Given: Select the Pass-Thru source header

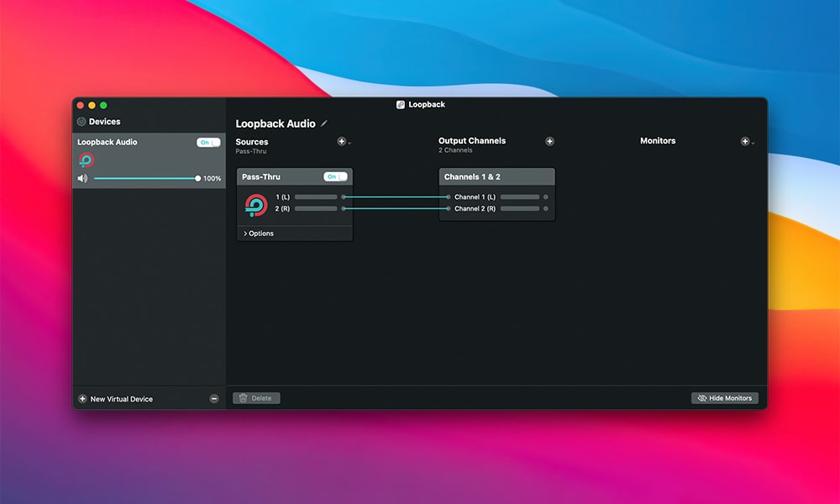Looking at the screenshot, I should 277,177.
